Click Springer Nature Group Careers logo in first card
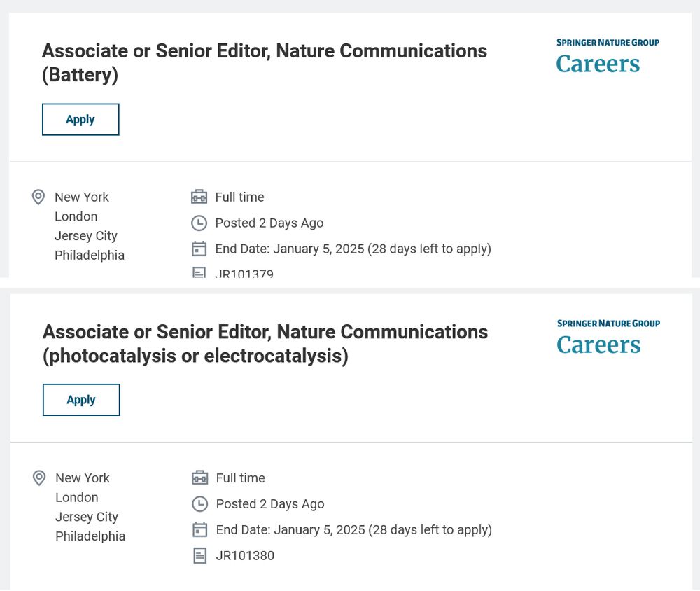This screenshot has height=591, width=700. click(x=608, y=56)
